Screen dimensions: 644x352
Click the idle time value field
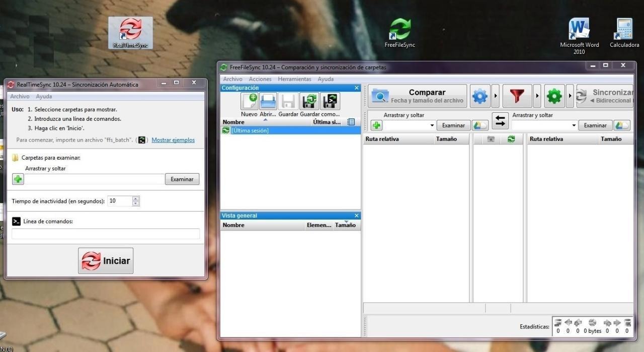(120, 201)
